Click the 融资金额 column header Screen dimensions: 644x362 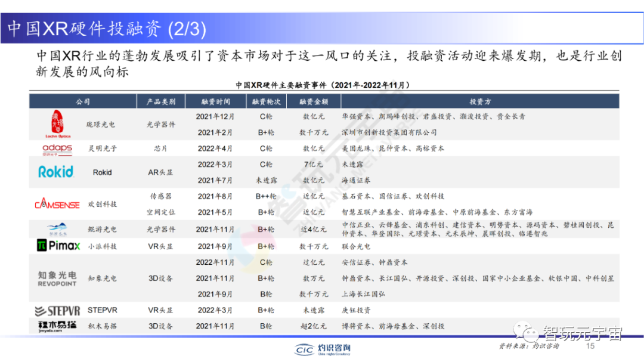tap(314, 101)
